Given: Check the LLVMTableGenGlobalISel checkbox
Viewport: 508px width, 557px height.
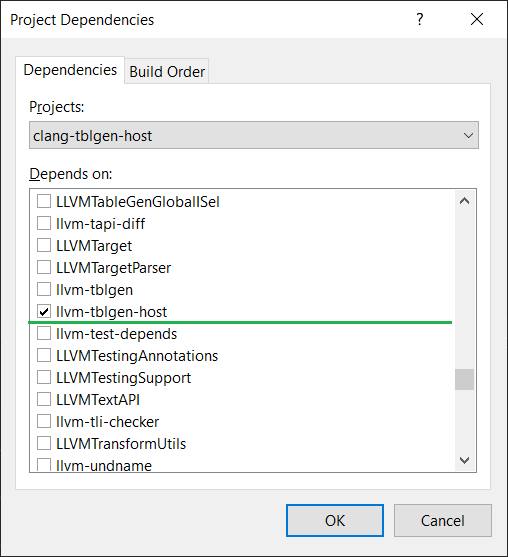Looking at the screenshot, I should pos(44,201).
